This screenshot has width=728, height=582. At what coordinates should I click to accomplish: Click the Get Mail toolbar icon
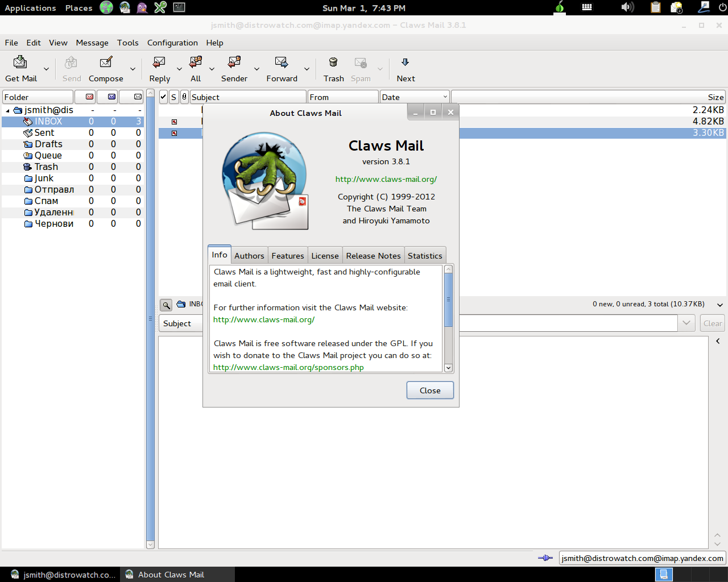(x=20, y=61)
